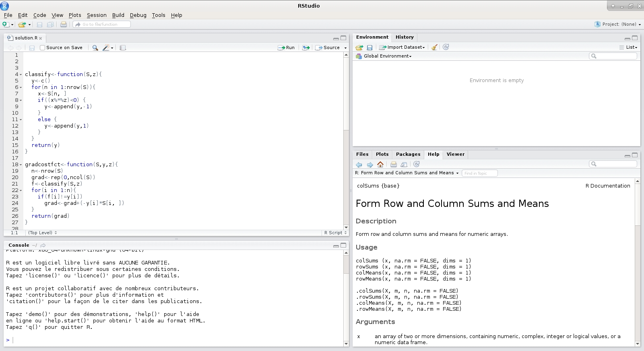
Task: Collapse the else block fold at line 11
Action: 21,120
